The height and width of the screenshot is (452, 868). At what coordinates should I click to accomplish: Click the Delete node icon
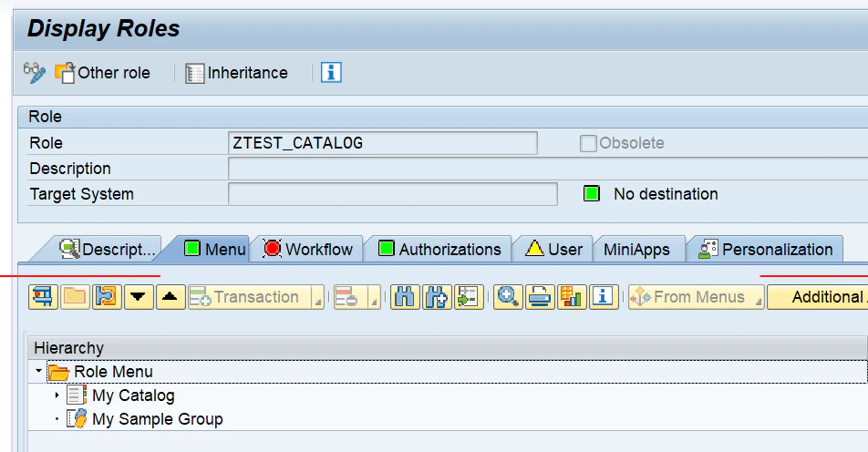(350, 297)
